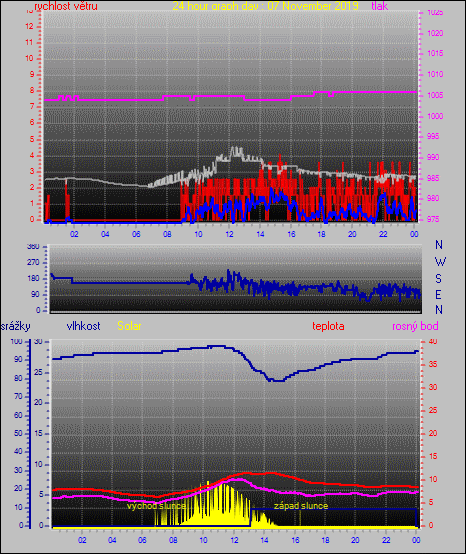
Task: Click pressure axis value "1010"
Action: pos(435,74)
